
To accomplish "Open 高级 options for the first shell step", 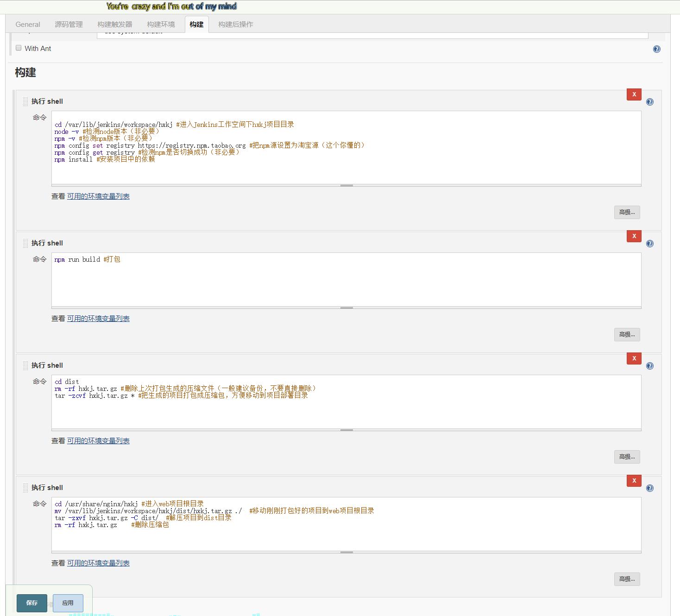I will pos(627,212).
